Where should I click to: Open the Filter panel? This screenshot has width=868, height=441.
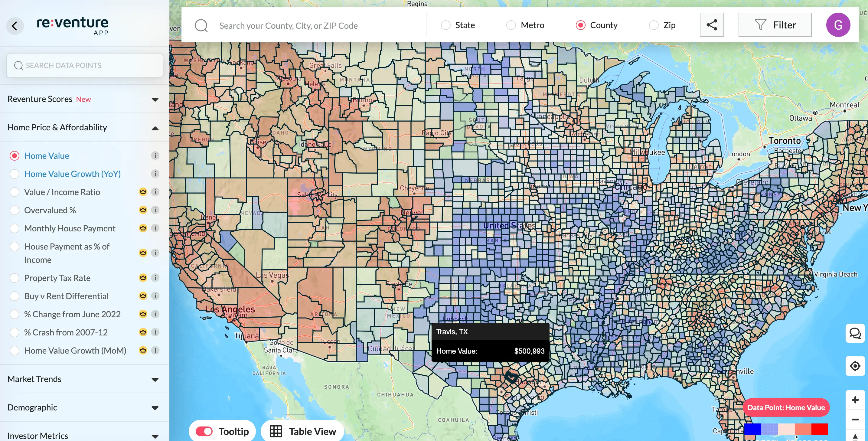click(x=775, y=25)
